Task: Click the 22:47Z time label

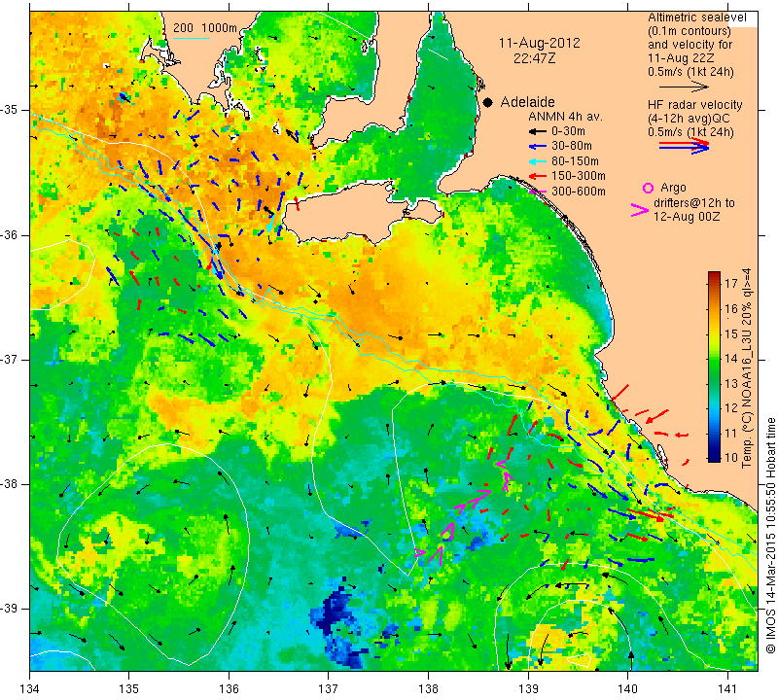Action: [534, 58]
